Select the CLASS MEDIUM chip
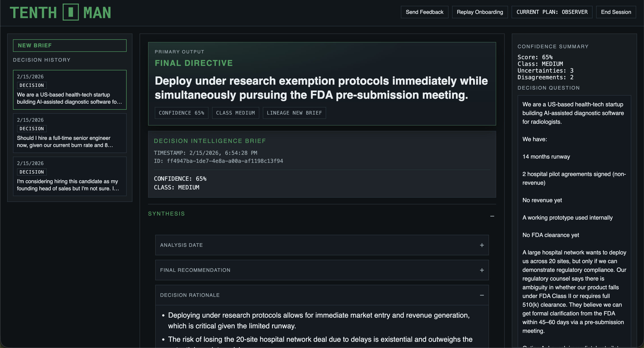Image resolution: width=644 pixels, height=348 pixels. coord(235,113)
